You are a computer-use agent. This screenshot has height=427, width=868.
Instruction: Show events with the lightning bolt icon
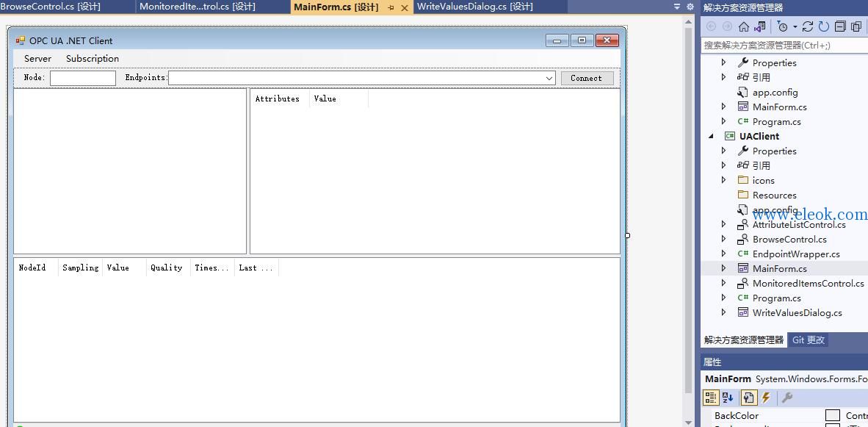(766, 397)
